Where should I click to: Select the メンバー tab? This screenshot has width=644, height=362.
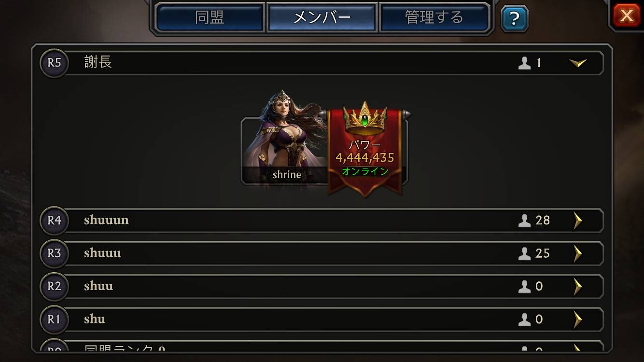click(x=322, y=17)
